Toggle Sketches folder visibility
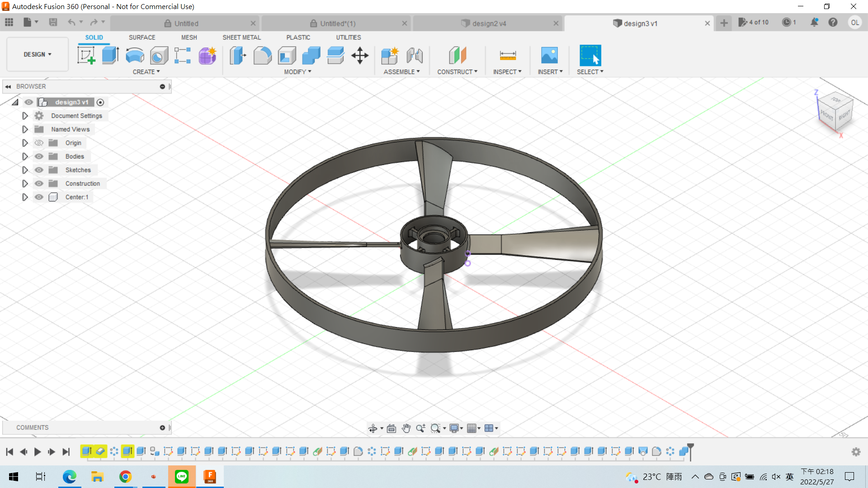868x488 pixels. click(39, 170)
